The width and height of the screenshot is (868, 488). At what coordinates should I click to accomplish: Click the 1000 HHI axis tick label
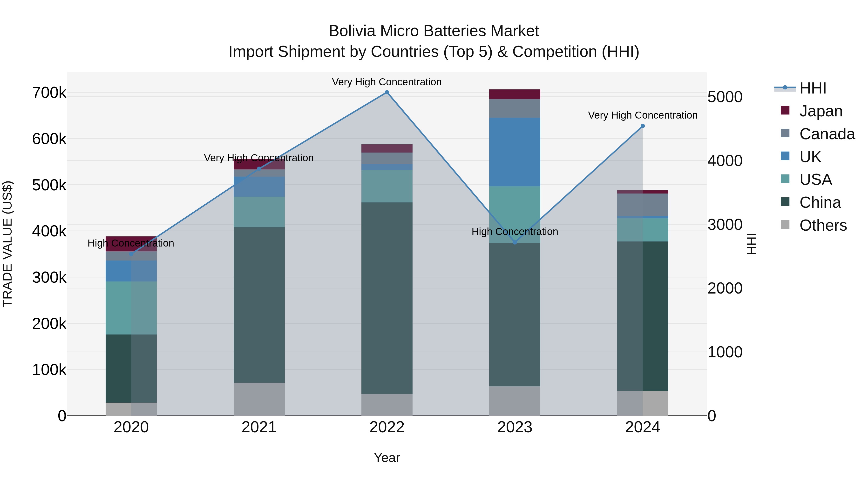pyautogui.click(x=725, y=352)
